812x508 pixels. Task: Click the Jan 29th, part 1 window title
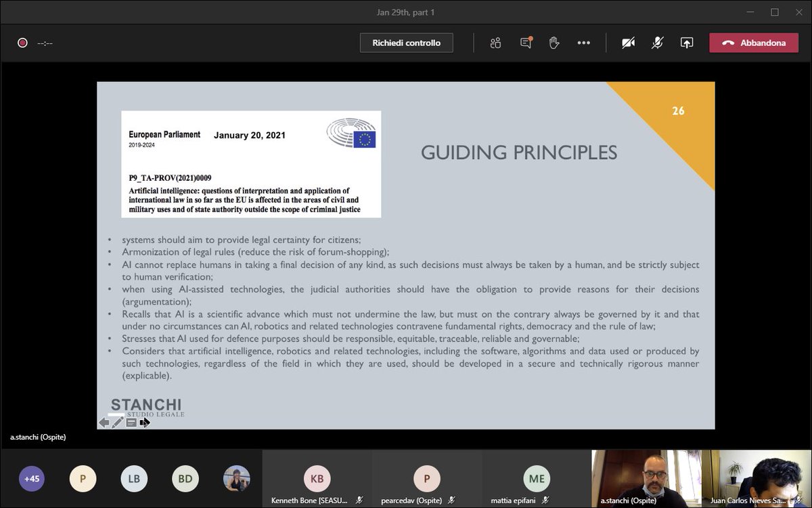[406, 12]
